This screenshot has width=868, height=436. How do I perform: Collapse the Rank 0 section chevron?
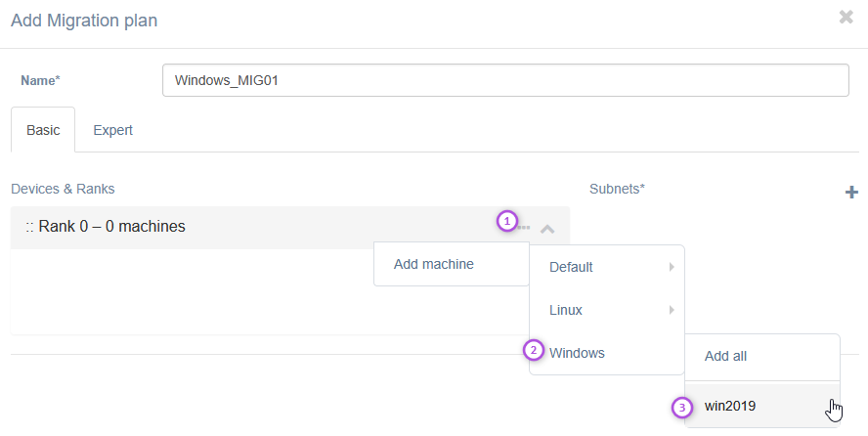pyautogui.click(x=547, y=229)
